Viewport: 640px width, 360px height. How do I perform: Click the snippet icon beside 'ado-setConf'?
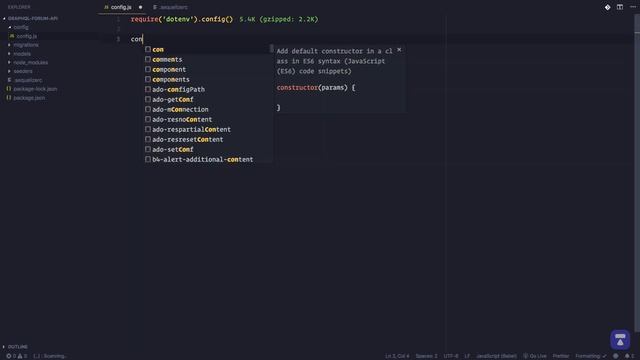(x=148, y=149)
